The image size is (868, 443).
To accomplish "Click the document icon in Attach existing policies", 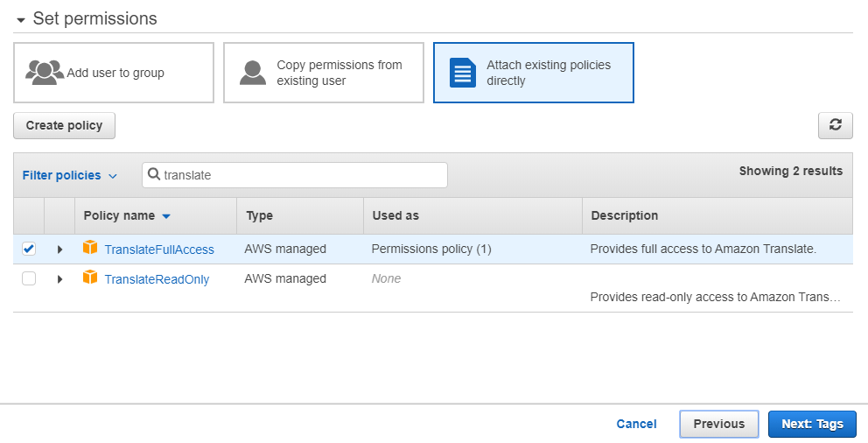I will tap(462, 73).
